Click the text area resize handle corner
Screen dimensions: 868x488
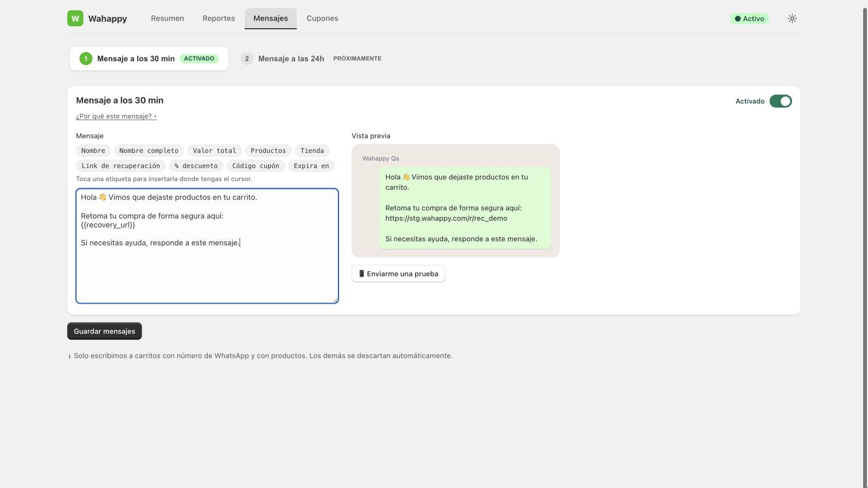335,300
